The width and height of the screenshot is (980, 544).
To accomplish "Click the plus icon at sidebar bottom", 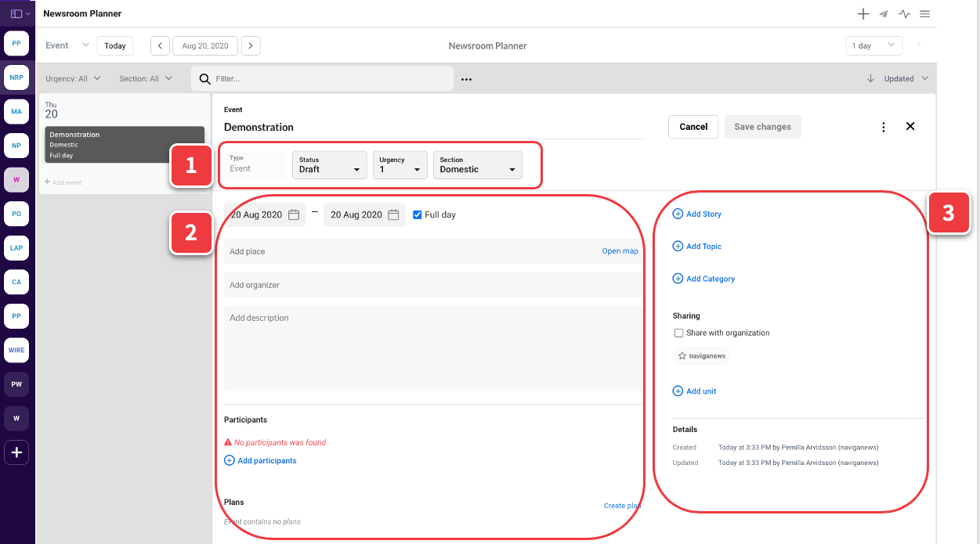I will pos(16,452).
